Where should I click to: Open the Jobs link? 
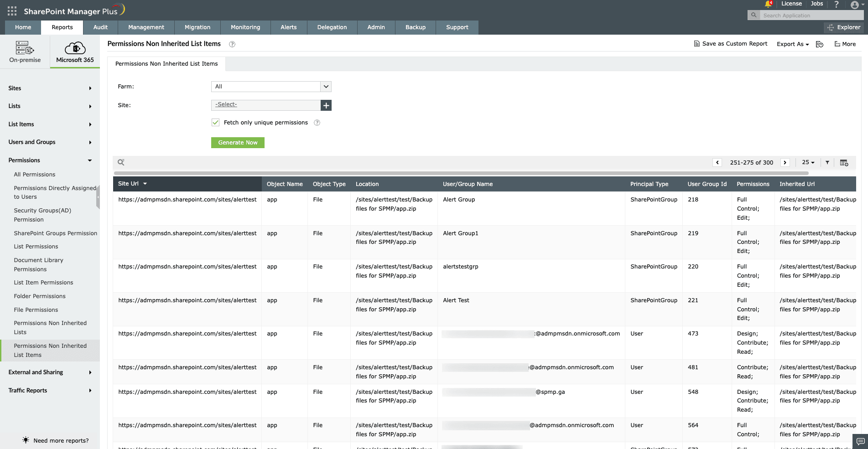coord(816,4)
